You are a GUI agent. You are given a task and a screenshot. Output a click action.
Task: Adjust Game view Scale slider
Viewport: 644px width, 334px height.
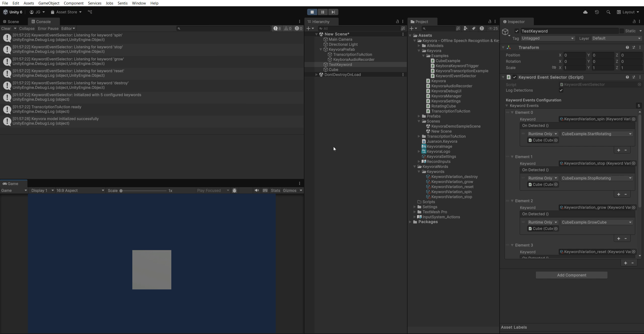tap(143, 191)
